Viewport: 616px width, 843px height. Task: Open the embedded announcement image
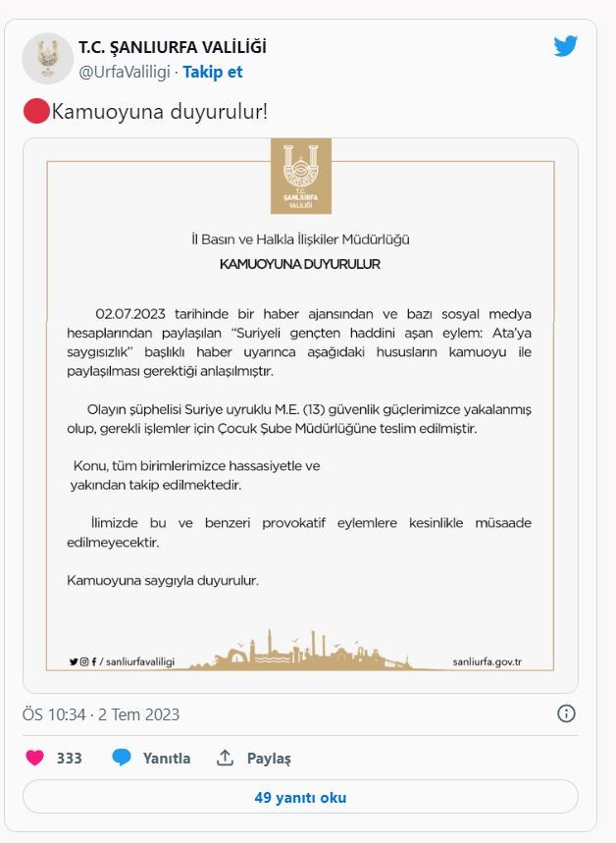[x=300, y=415]
